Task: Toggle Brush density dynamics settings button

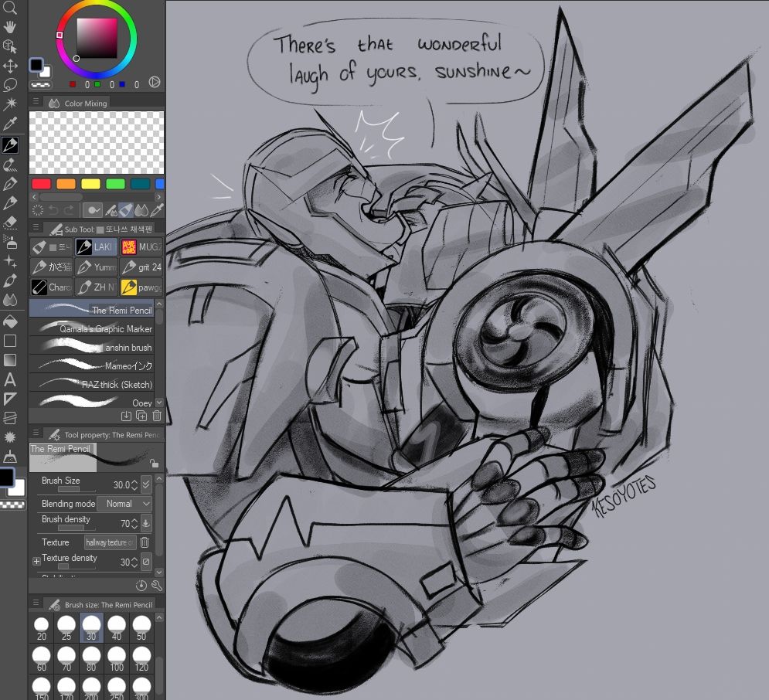Action: pos(146,523)
